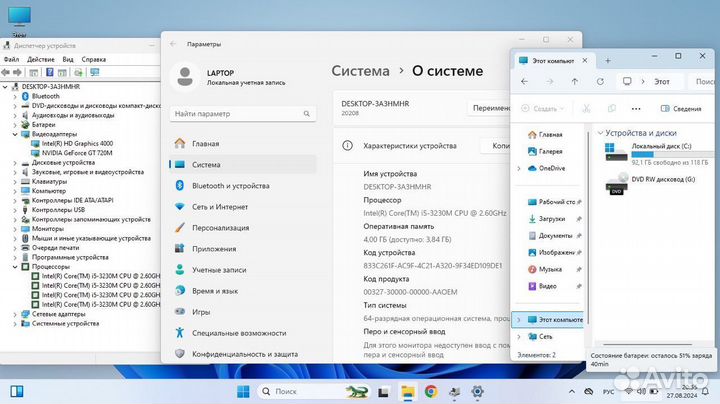Click the Система breadcrumb link
Image resolution: width=720 pixels, height=404 pixels.
(360, 71)
